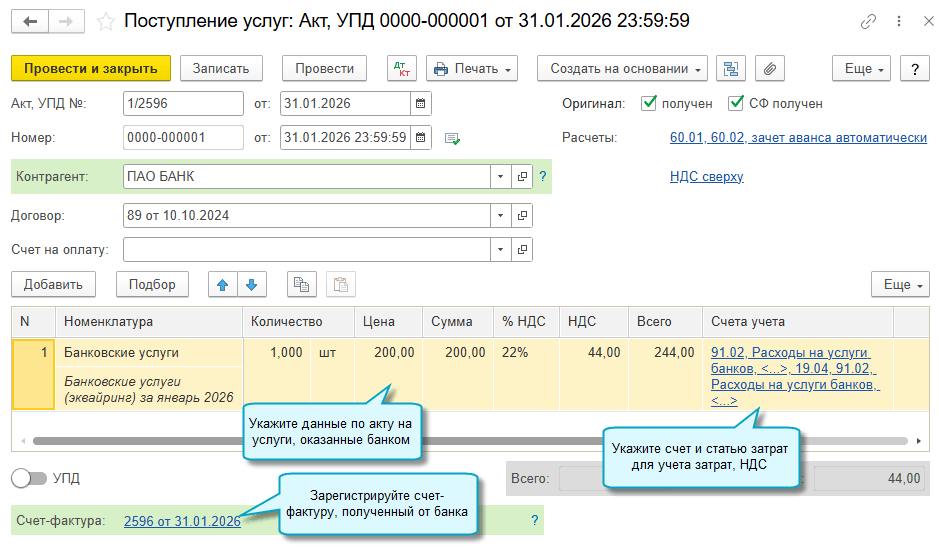Viewport: 939px width, 550px height.
Task: Click the Акт, УПД № field 1/2596
Action: [x=183, y=104]
